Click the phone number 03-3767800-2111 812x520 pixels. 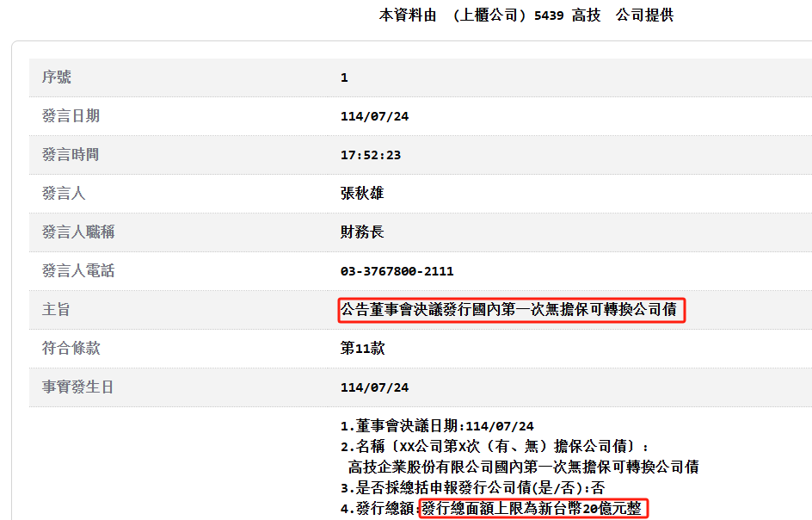tap(397, 271)
